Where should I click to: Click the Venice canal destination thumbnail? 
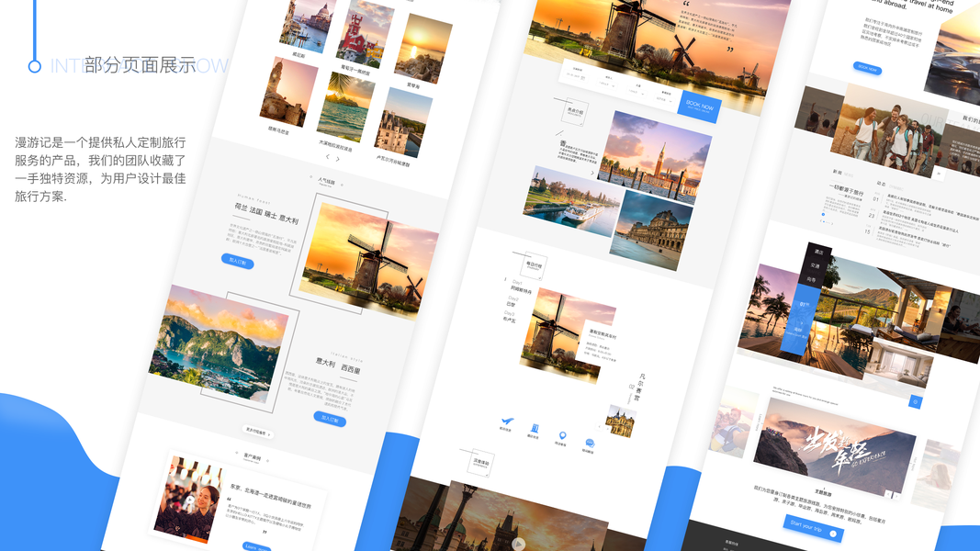point(308,24)
